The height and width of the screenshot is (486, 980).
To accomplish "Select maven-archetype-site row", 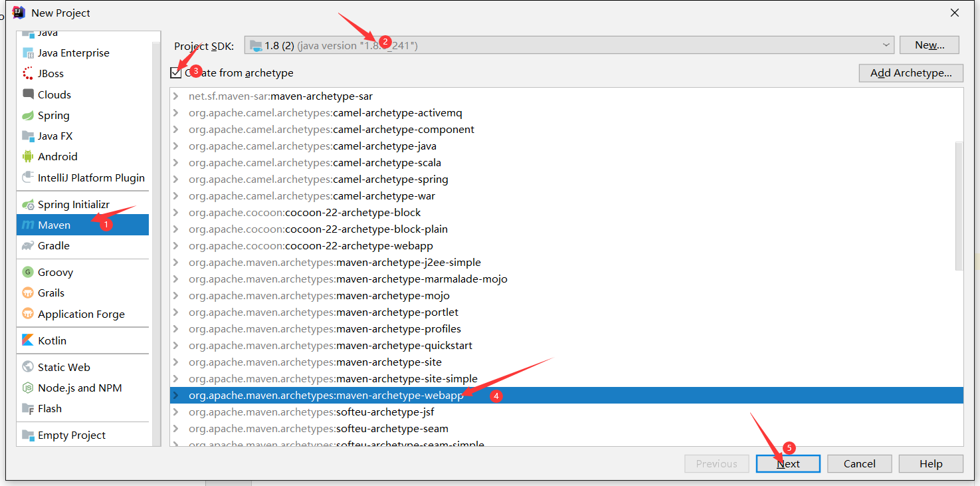I will [567, 362].
